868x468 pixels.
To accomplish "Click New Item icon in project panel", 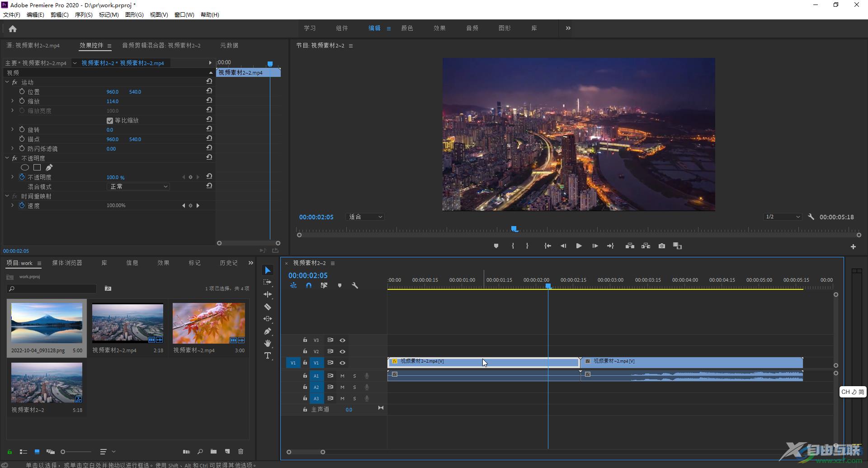I will pos(227,451).
